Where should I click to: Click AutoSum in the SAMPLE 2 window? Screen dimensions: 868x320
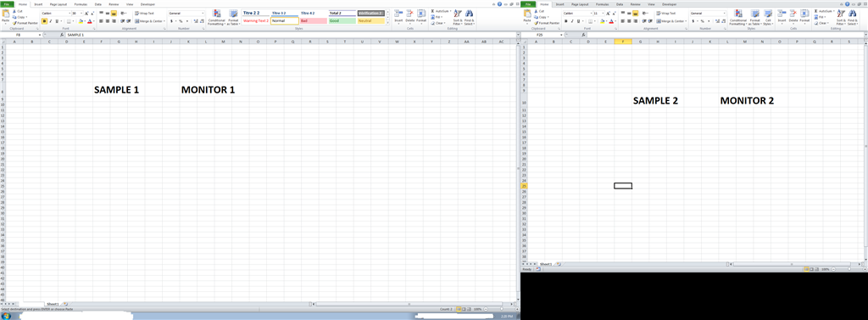(825, 10)
